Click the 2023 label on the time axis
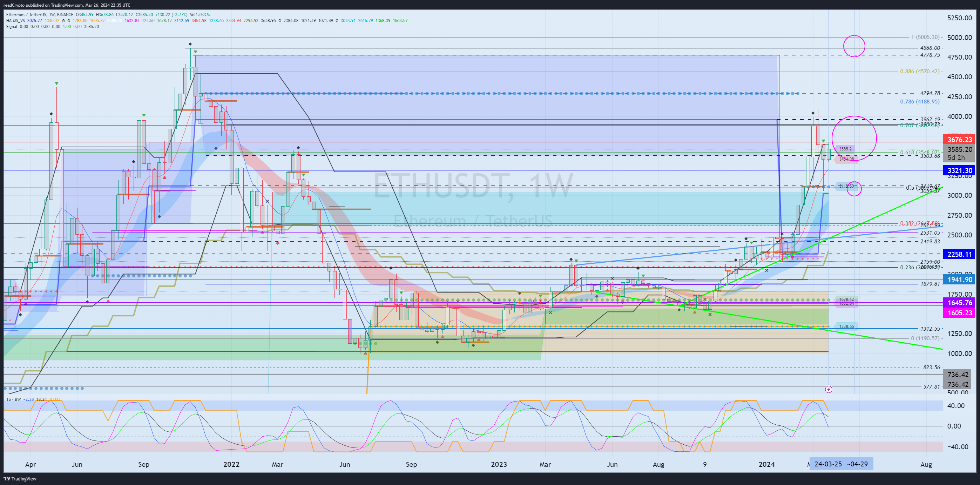Screen dimensions: 980x485 499,464
